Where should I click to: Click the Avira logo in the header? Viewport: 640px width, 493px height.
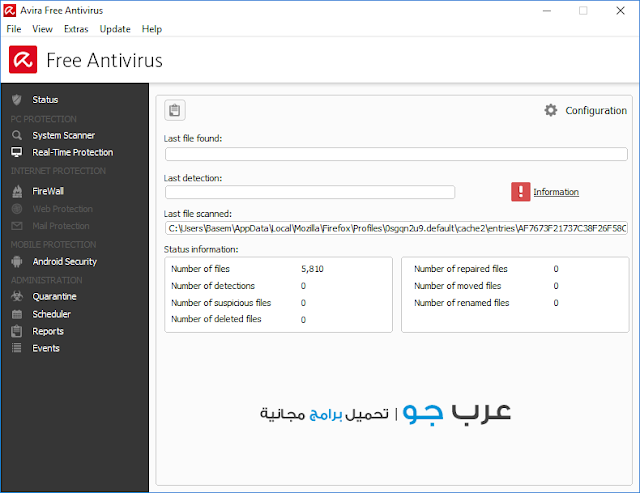pyautogui.click(x=23, y=60)
